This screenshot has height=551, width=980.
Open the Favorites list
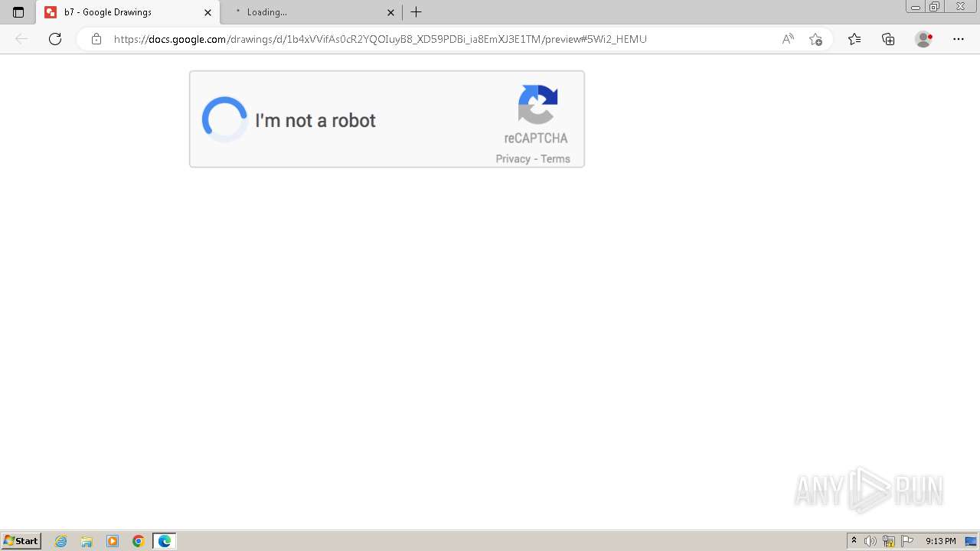point(854,39)
